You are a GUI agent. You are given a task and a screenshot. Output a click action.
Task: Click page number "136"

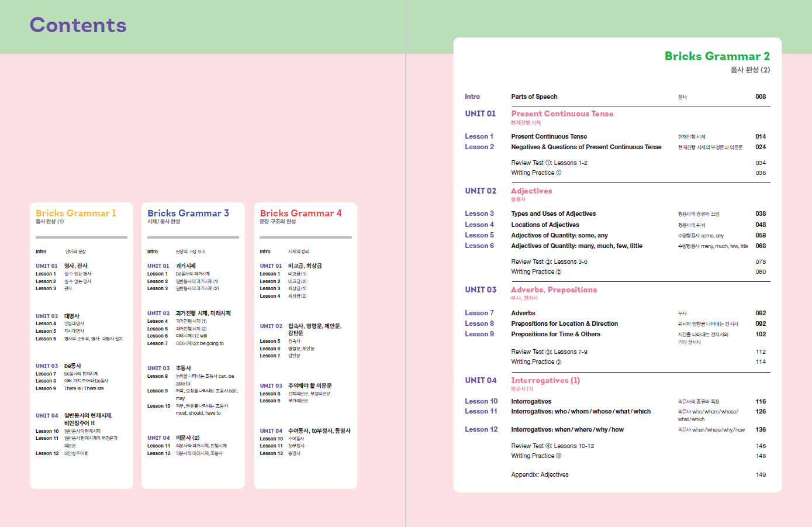tap(761, 429)
